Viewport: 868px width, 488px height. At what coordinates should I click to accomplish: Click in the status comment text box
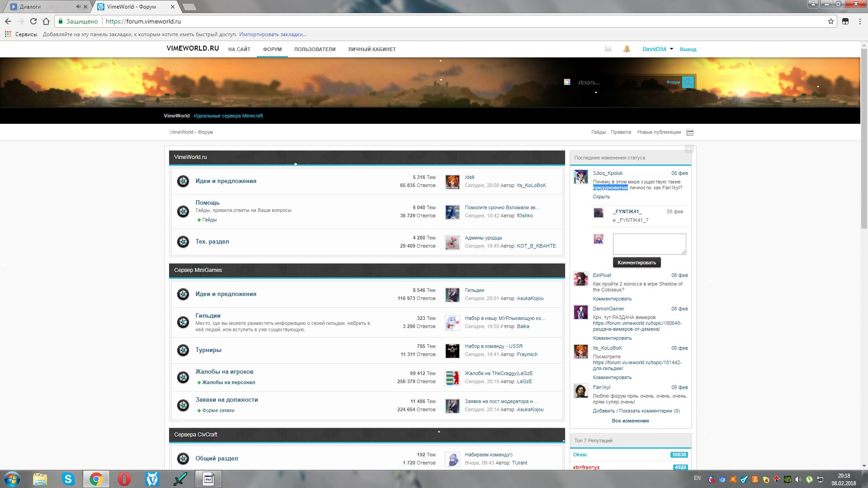point(649,244)
